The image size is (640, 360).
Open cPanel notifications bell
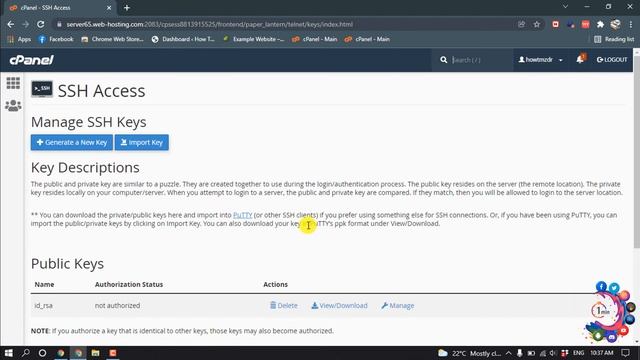point(580,60)
